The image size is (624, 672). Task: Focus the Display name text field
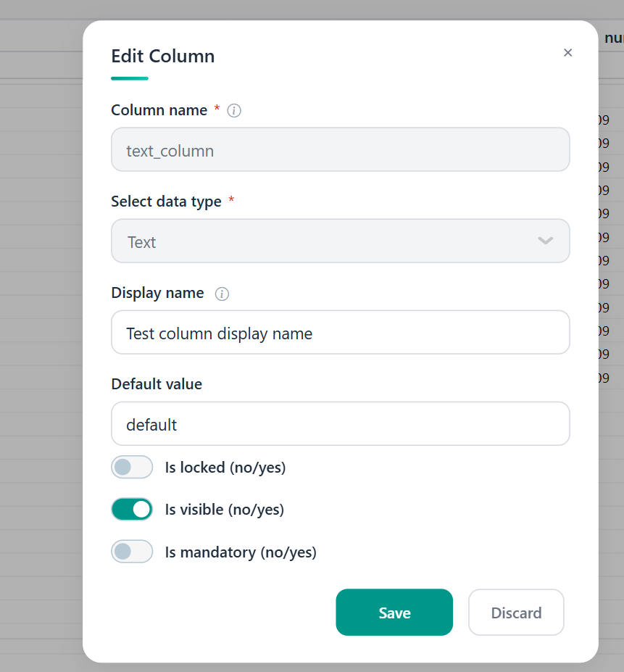click(341, 333)
